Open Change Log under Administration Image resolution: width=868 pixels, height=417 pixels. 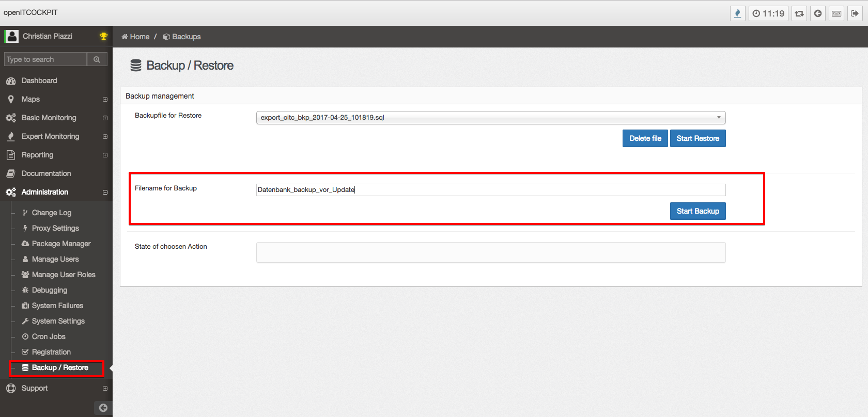pyautogui.click(x=52, y=213)
